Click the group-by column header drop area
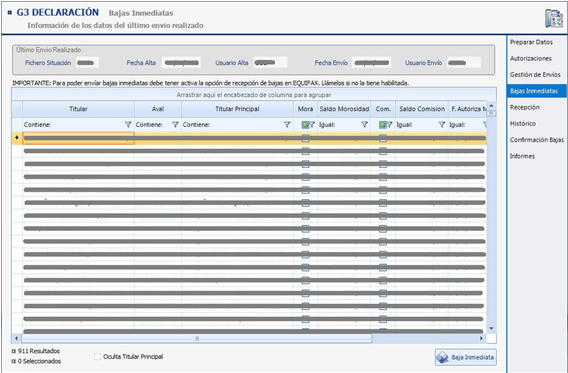This screenshot has width=568, height=373. (254, 95)
